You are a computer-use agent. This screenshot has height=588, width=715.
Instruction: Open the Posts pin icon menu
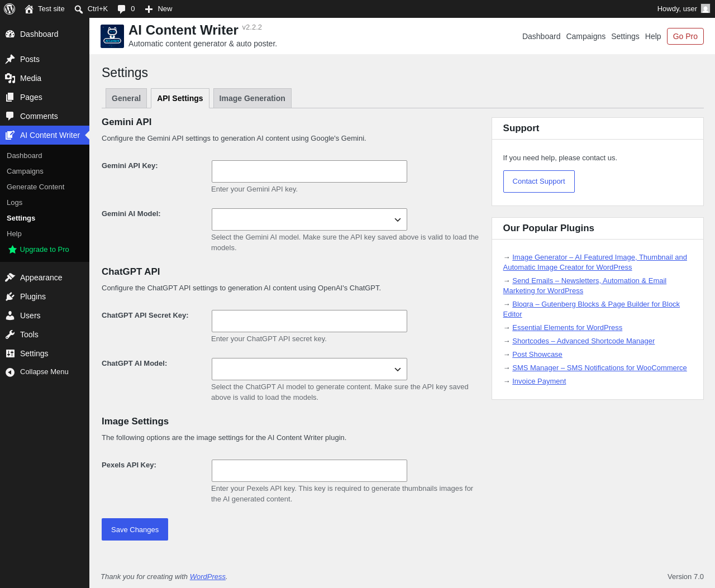click(10, 59)
